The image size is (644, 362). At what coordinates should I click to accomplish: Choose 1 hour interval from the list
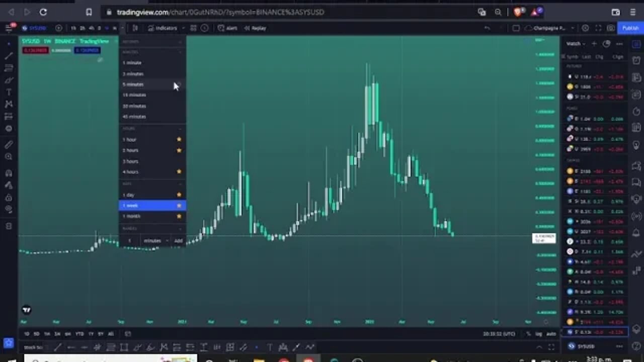(x=152, y=140)
